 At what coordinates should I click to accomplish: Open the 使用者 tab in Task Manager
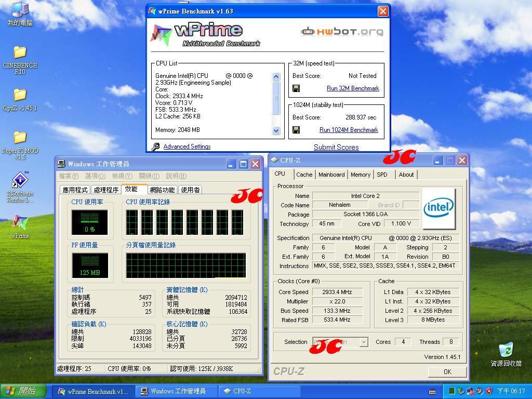[190, 190]
